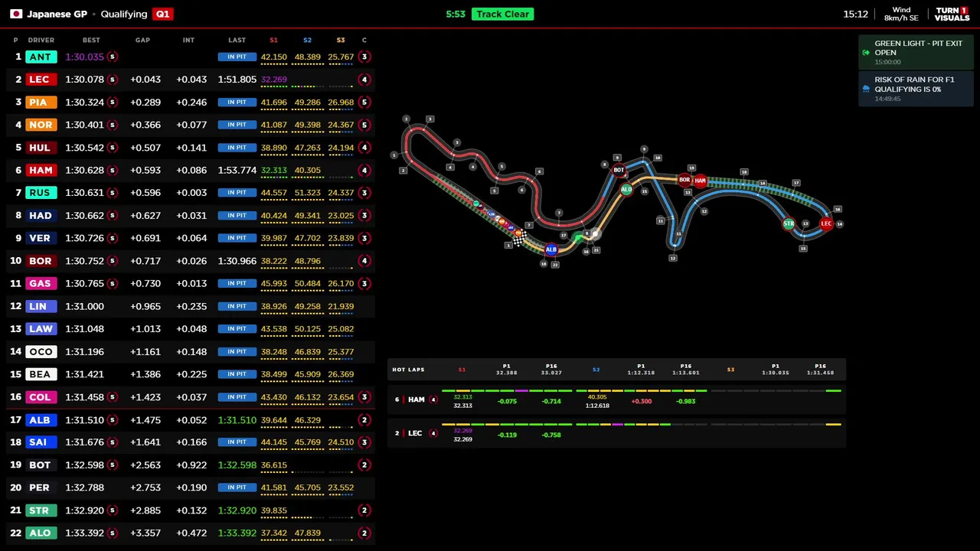Click the lap count circle in BOT's row
Screen dimensions: 980x551
[x=364, y=465]
